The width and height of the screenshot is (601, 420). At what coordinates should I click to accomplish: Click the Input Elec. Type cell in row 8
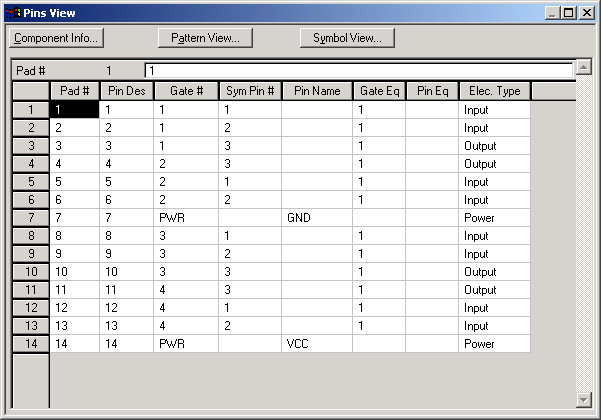(494, 236)
